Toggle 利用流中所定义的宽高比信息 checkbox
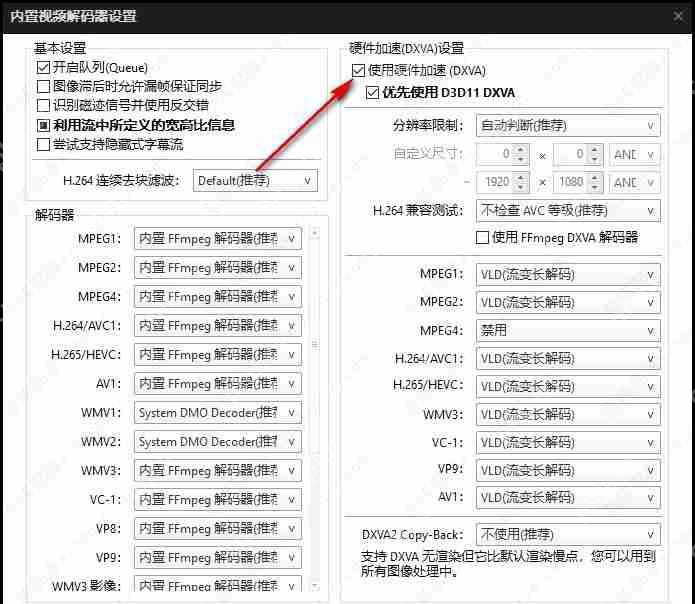 pyautogui.click(x=43, y=125)
